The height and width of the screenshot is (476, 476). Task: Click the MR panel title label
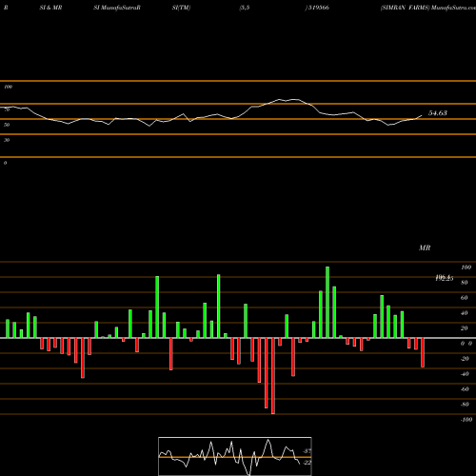pos(425,248)
